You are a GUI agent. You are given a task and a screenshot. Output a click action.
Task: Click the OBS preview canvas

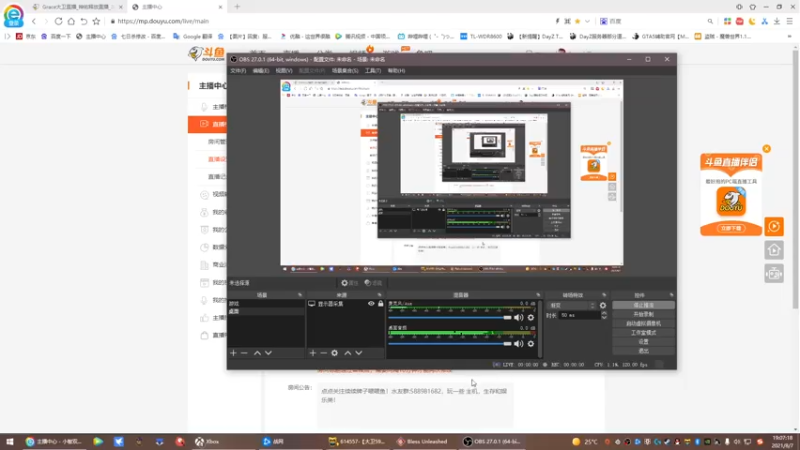[452, 176]
